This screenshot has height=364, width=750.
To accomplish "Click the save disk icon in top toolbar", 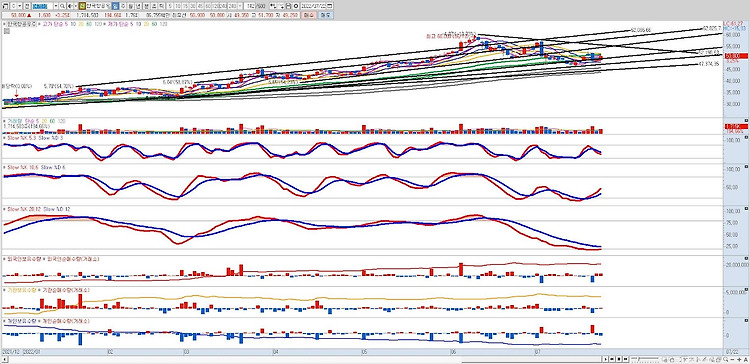I will coord(288,6).
